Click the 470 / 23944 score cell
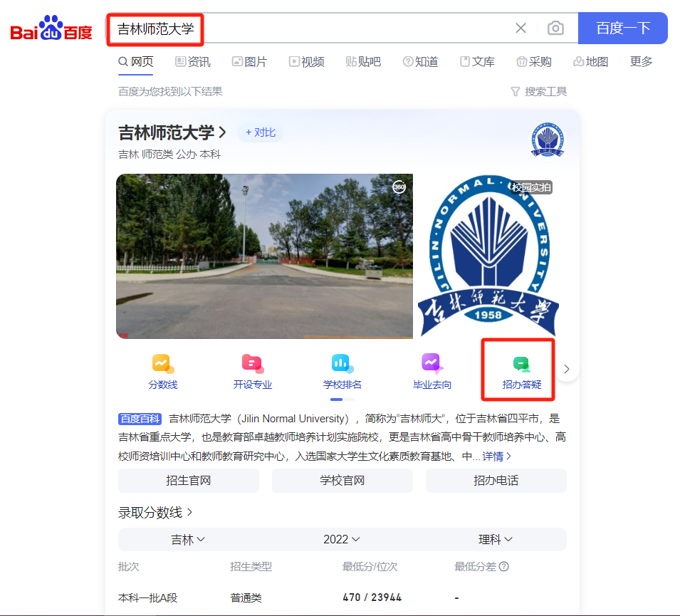The height and width of the screenshot is (616, 680). tap(372, 597)
